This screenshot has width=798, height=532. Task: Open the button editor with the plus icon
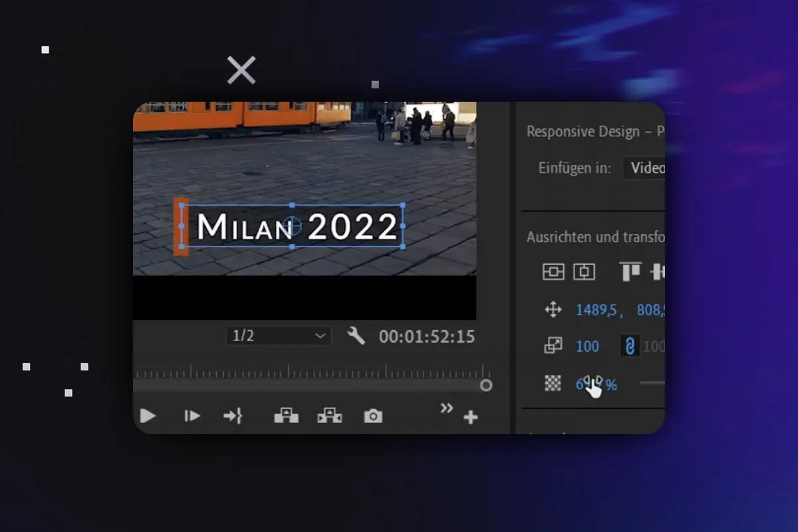[x=470, y=418]
